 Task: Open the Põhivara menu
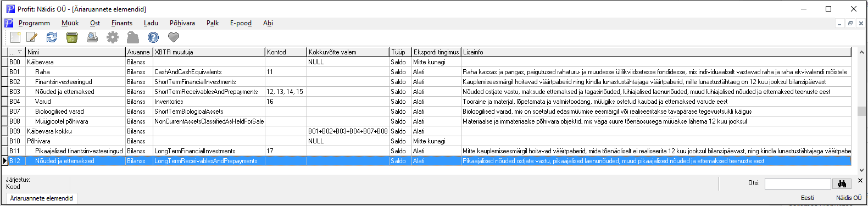[182, 23]
